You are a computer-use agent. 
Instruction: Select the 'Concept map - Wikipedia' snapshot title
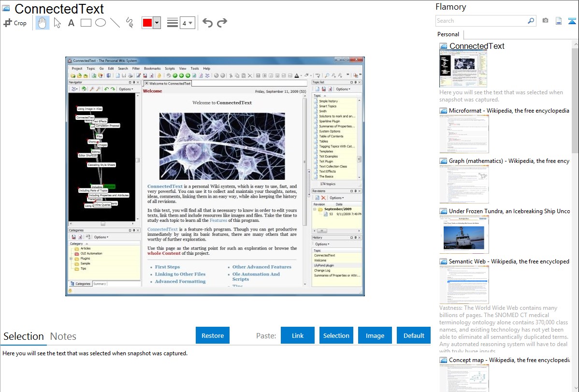[x=509, y=360]
